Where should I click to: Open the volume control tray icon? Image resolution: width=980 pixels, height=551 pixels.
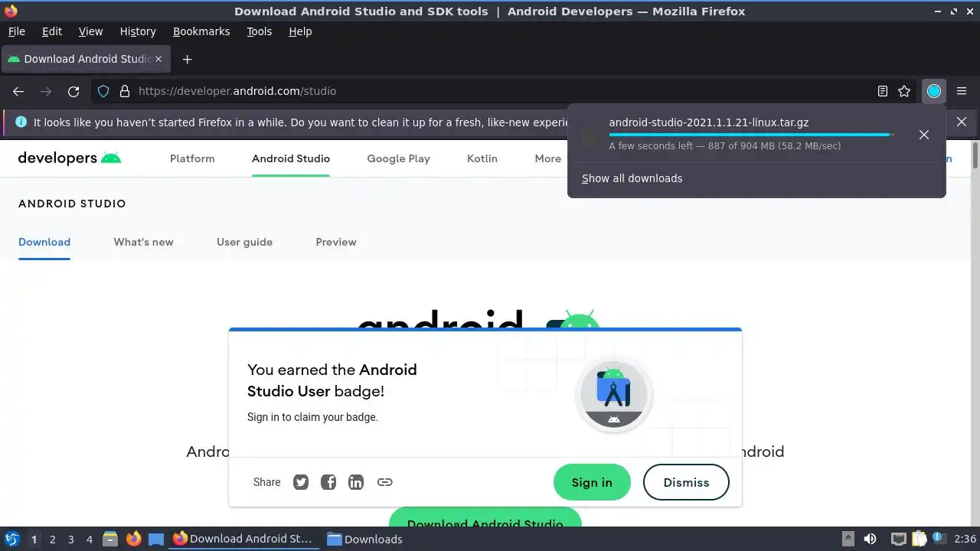[x=870, y=539]
